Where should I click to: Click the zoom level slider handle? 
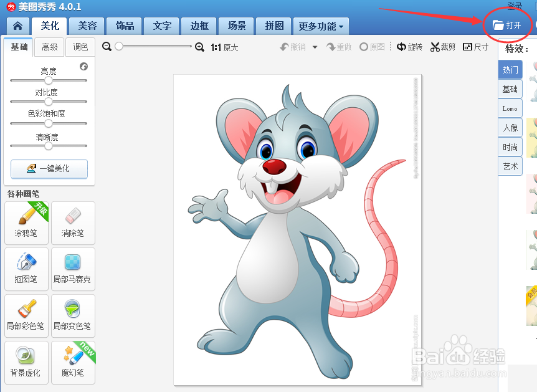[119, 46]
